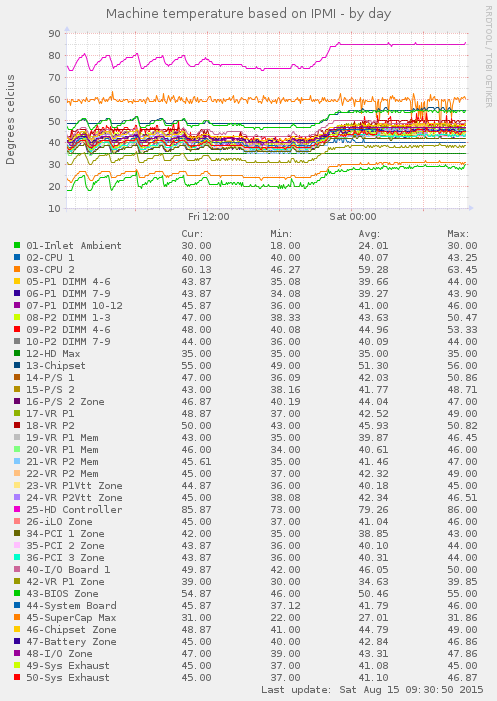Click the Sat 00:00 time axis label
This screenshot has width=497, height=701.
(x=353, y=217)
